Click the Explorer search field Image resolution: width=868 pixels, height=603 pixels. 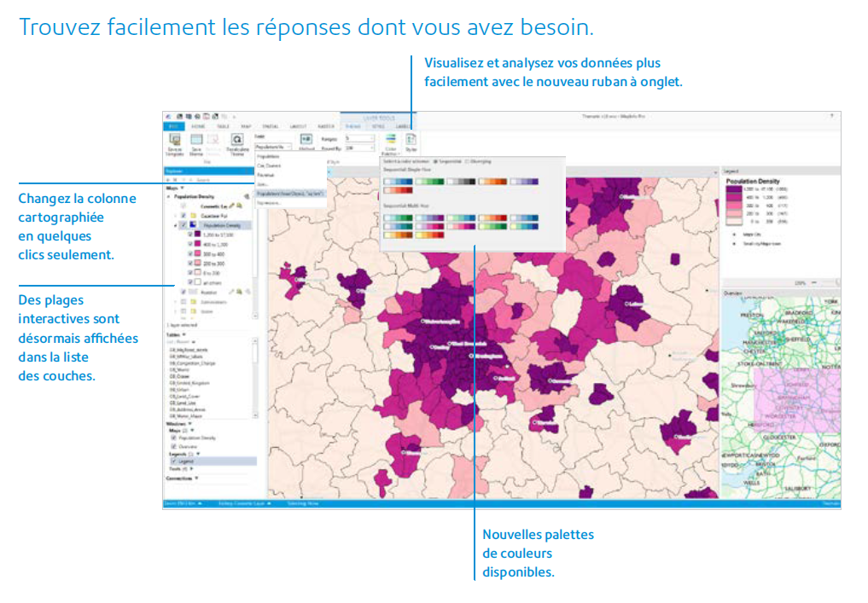[221, 180]
